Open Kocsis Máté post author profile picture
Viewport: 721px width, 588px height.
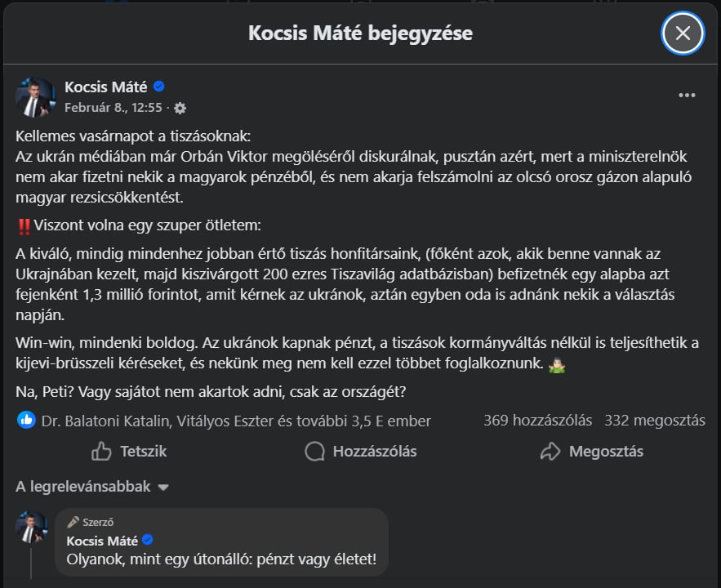[x=34, y=97]
